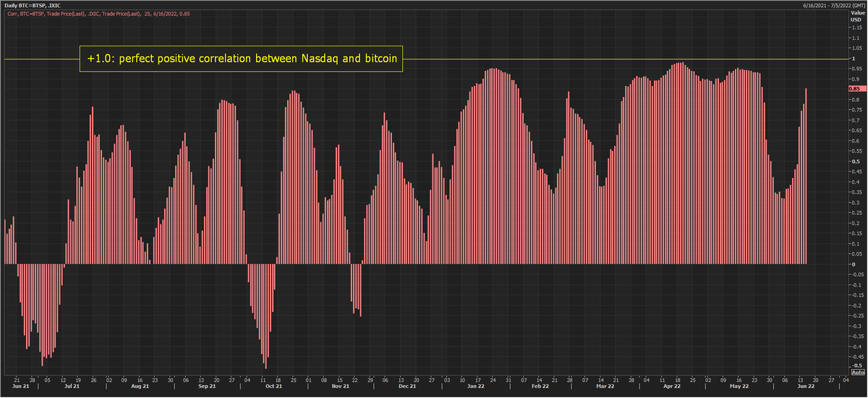Click the 04 date tick at the axis end

point(847,379)
